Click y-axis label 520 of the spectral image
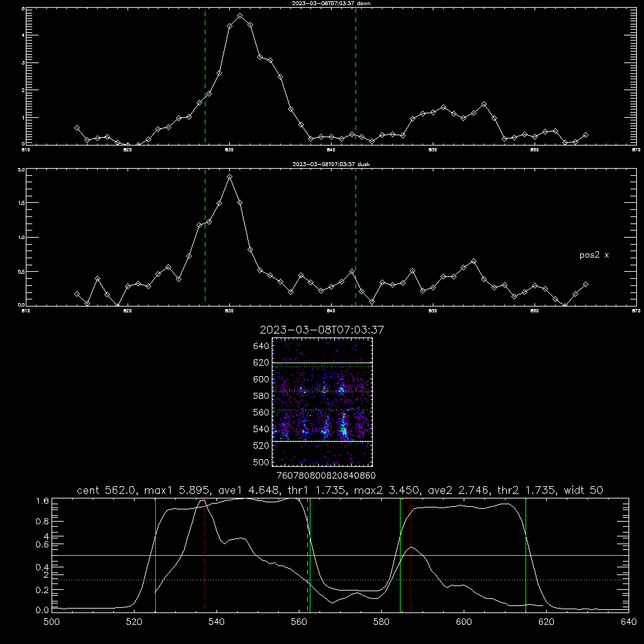The image size is (644, 644). [261, 446]
